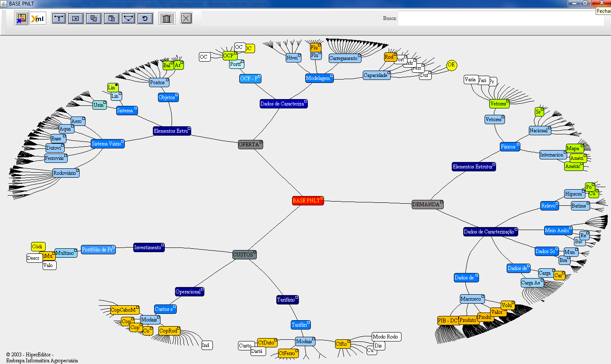Select the Ferroviár node
The image size is (611, 364).
[x=56, y=158]
